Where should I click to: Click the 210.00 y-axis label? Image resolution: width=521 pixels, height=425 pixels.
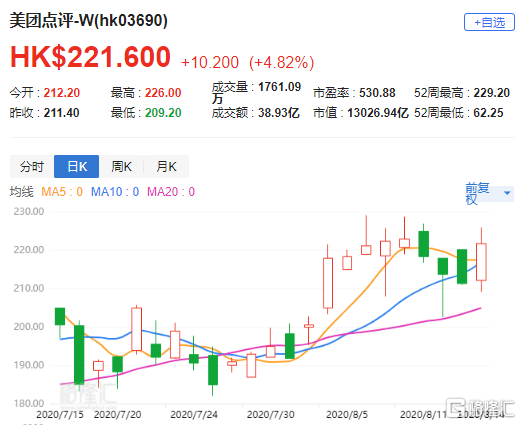(29, 288)
